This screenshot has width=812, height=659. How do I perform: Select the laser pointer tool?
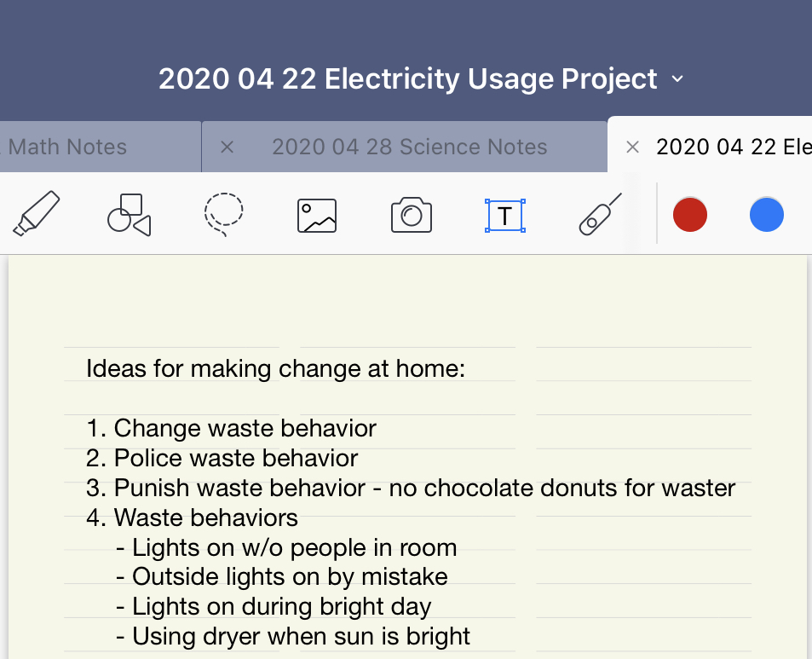point(600,214)
